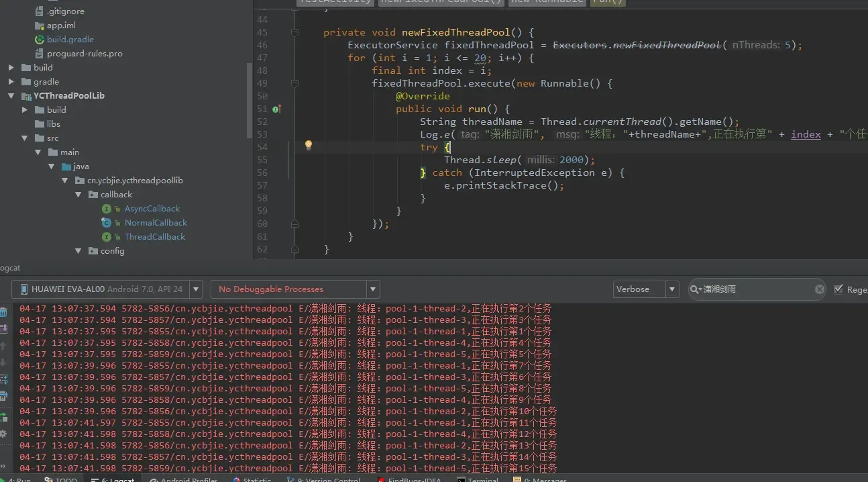Clear the logcat search with the X icon
868x482 pixels.
(819, 289)
